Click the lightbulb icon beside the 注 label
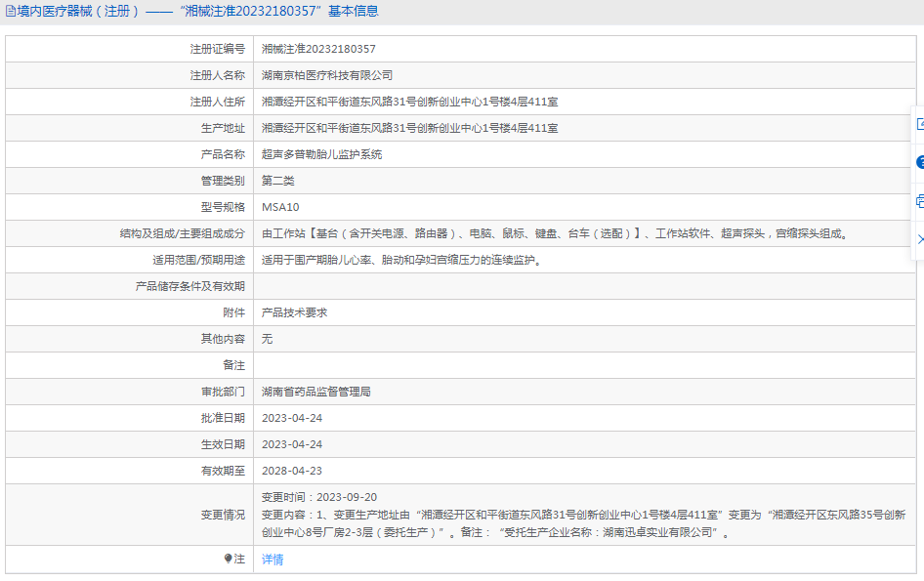Image resolution: width=924 pixels, height=581 pixels. [x=228, y=559]
